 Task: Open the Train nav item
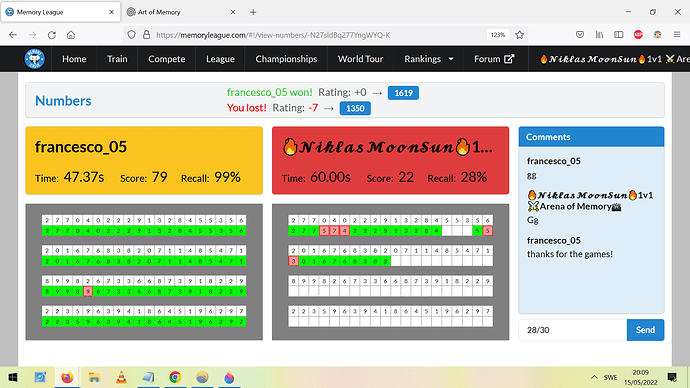(117, 59)
